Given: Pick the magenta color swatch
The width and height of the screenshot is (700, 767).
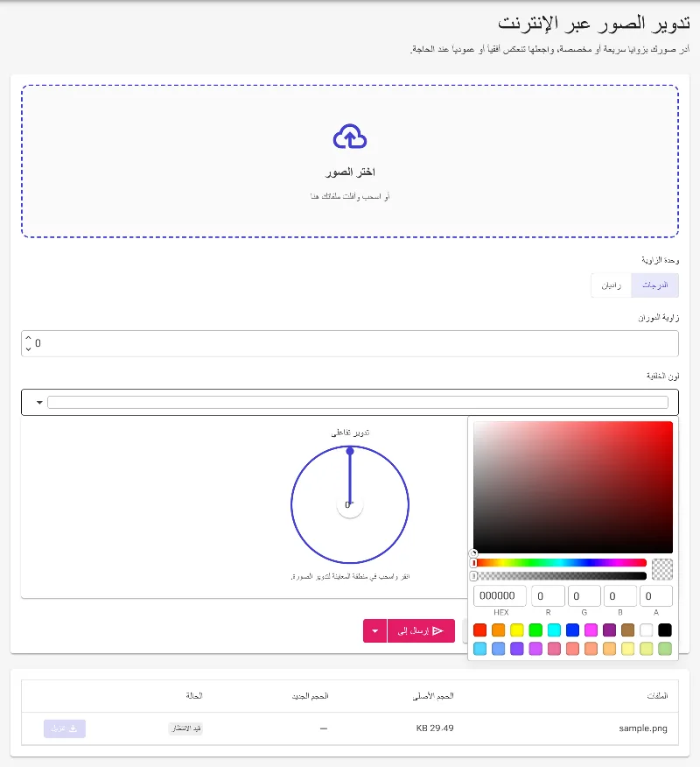Looking at the screenshot, I should [x=591, y=630].
